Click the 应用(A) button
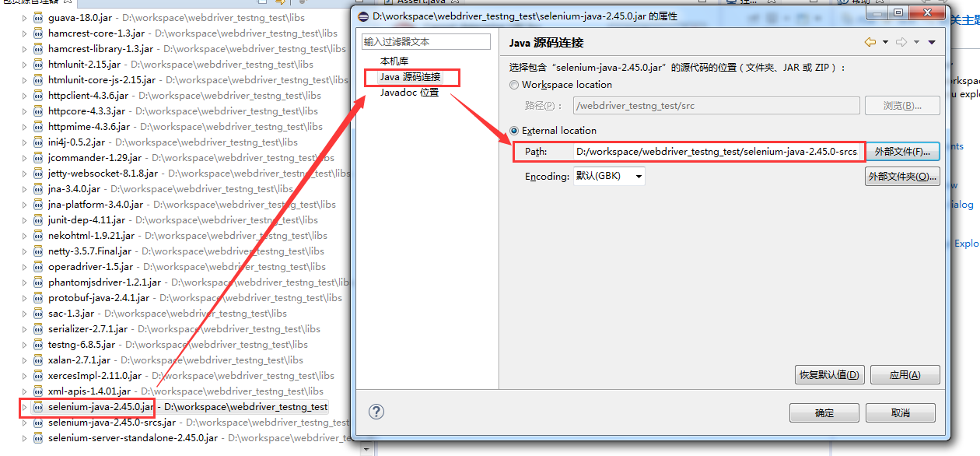This screenshot has height=456, width=980. 905,375
